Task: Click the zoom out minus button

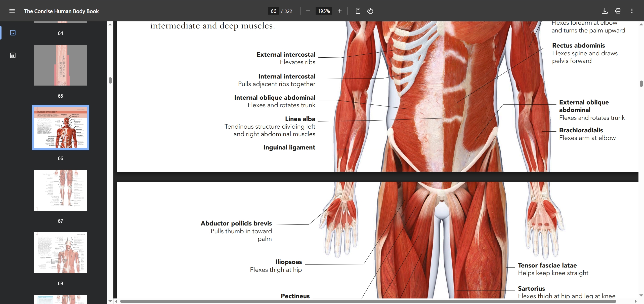Action: pyautogui.click(x=308, y=11)
